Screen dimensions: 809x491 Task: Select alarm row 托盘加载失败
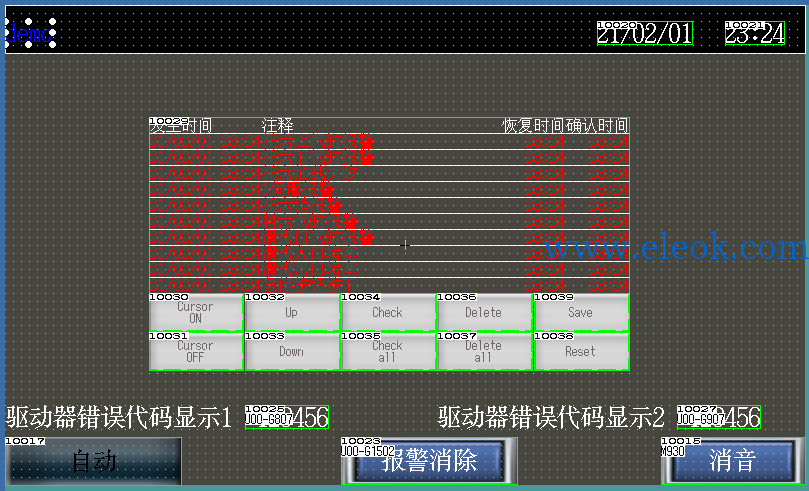pyautogui.click(x=390, y=174)
